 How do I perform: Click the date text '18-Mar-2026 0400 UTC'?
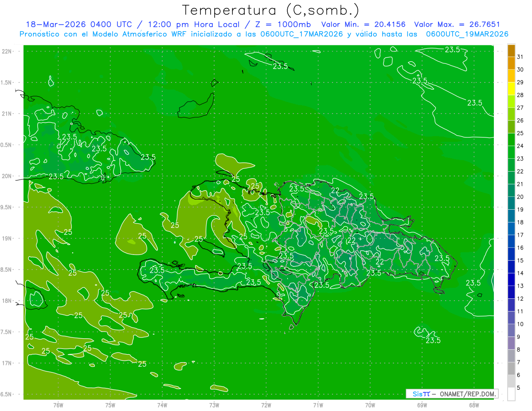click(x=79, y=24)
